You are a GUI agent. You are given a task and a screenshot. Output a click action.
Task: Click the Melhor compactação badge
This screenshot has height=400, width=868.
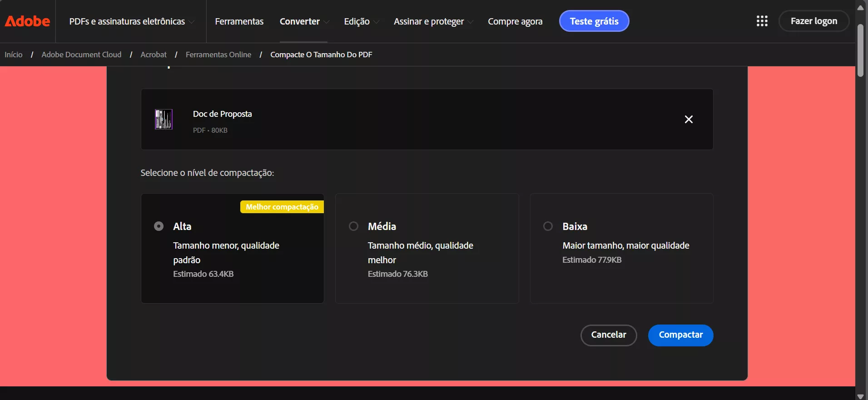click(282, 207)
